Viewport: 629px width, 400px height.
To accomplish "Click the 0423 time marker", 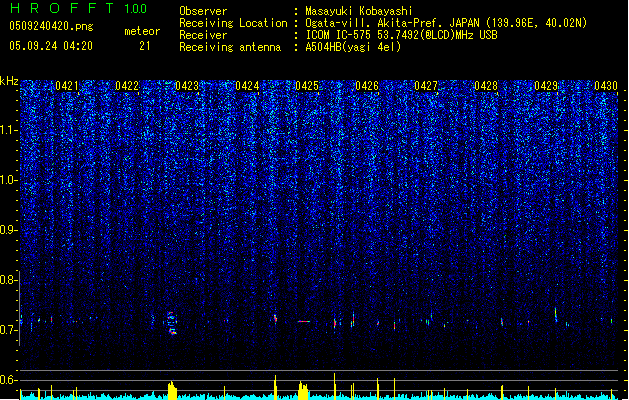I will [x=187, y=86].
